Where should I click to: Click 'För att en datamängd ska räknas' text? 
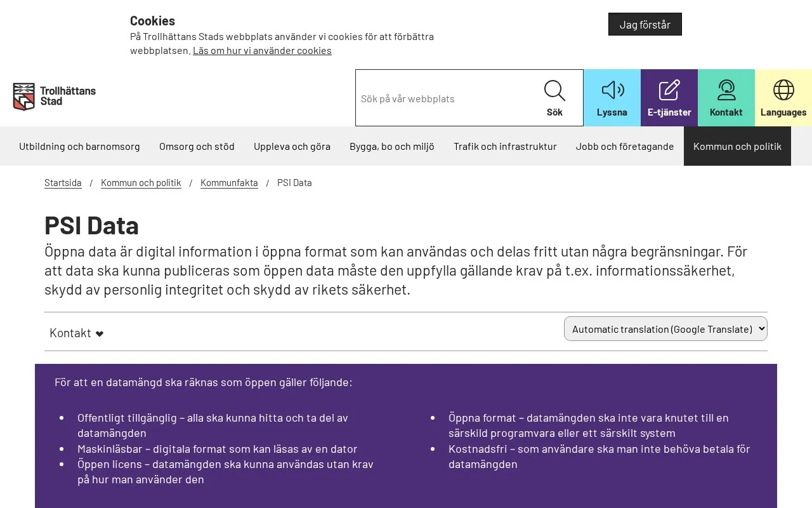[203, 382]
